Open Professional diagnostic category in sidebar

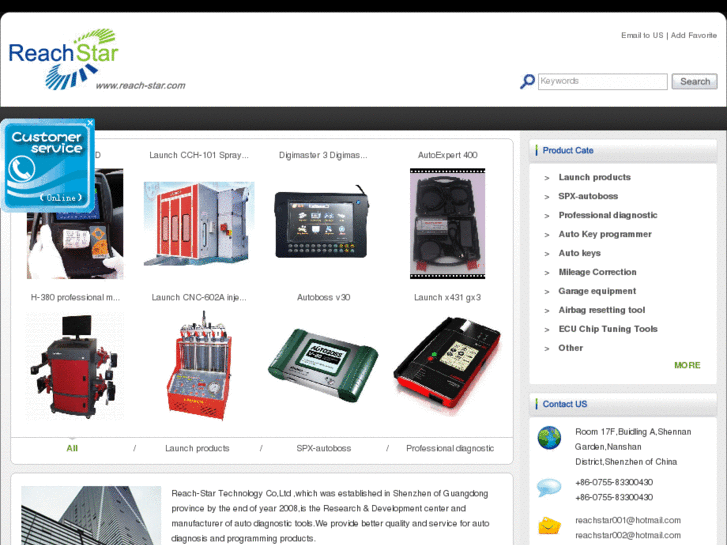click(x=608, y=215)
